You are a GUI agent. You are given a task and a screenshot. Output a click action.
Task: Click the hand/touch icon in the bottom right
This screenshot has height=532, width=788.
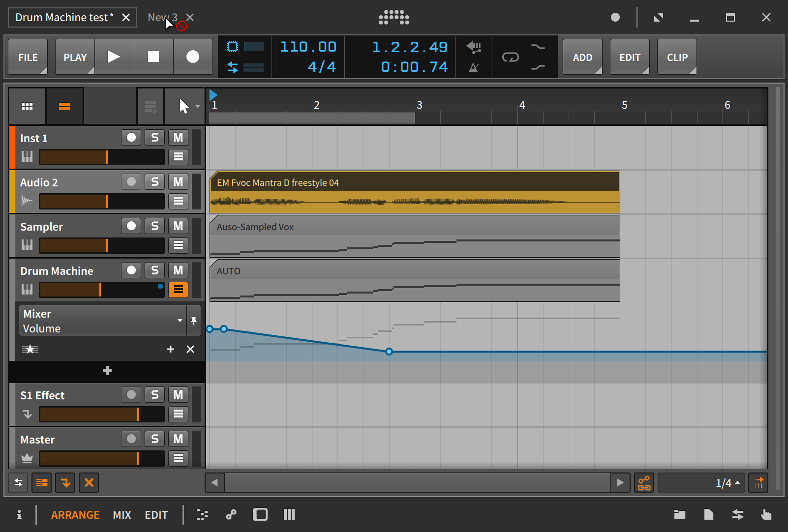click(x=766, y=514)
